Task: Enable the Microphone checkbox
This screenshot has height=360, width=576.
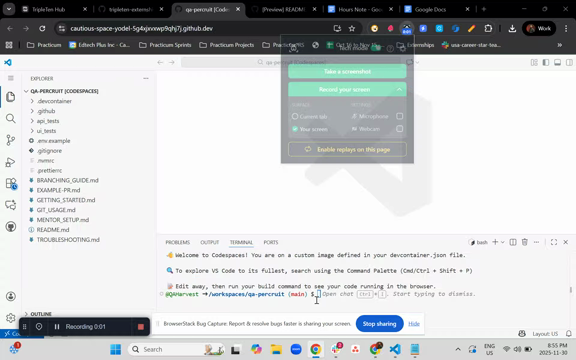Action: click(x=400, y=116)
